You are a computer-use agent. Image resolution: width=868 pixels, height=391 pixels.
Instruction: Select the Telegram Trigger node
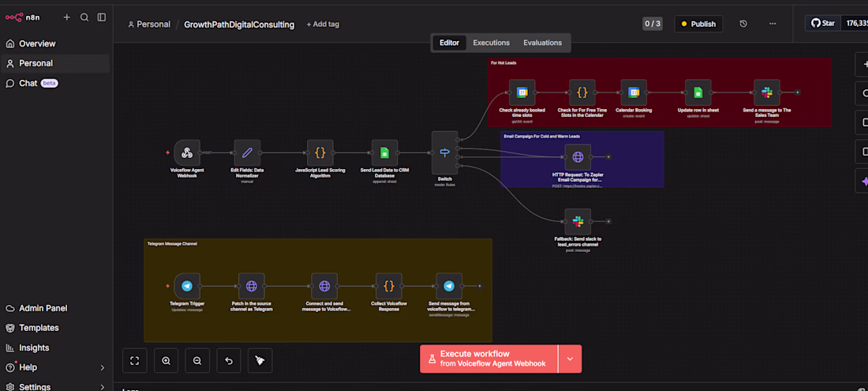pos(187,286)
